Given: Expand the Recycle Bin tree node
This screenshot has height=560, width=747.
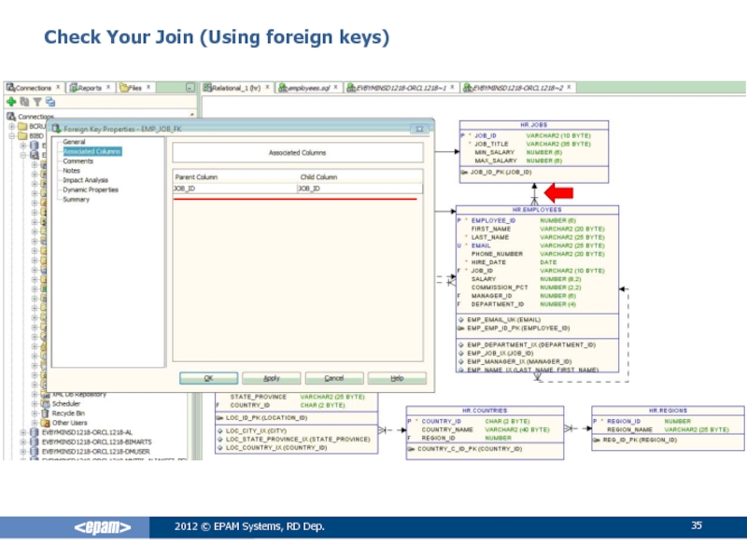Looking at the screenshot, I should (35, 413).
